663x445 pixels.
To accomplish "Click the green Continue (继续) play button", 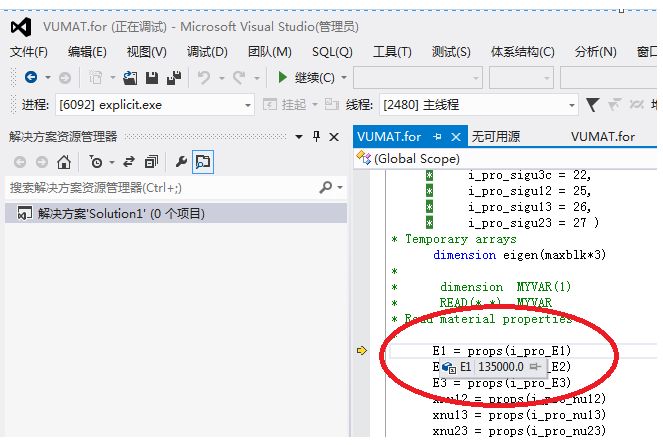I will click(x=282, y=77).
